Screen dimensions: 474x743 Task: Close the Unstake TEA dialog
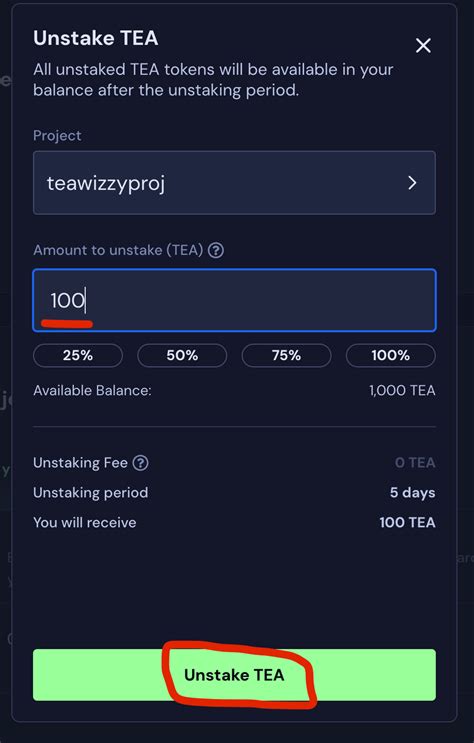tap(423, 46)
